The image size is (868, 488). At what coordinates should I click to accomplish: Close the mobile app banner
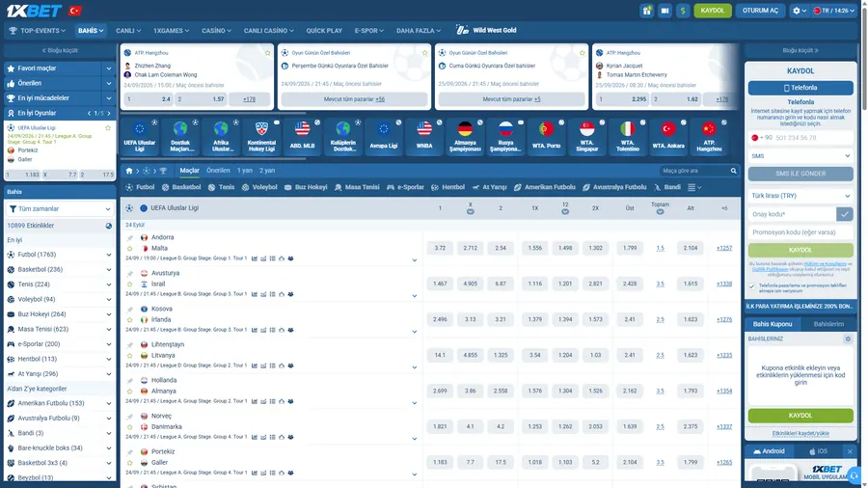850,451
